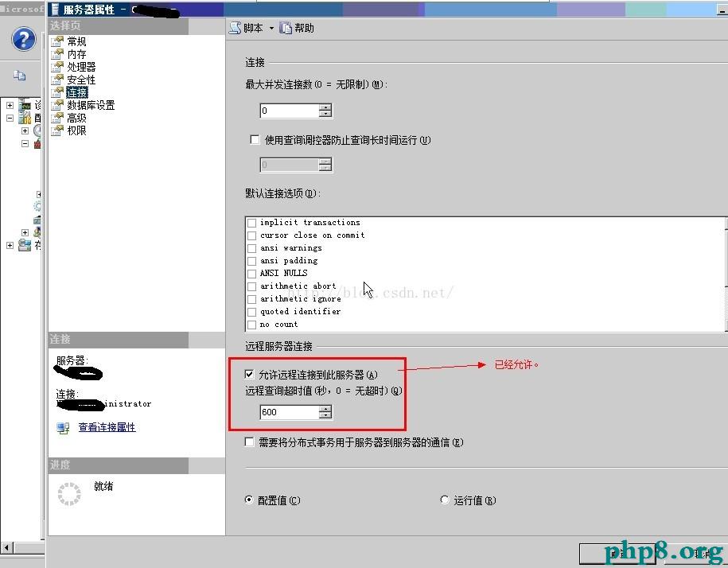728x568 pixels.
Task: Open the 查看连接属性 link
Action: tap(107, 427)
